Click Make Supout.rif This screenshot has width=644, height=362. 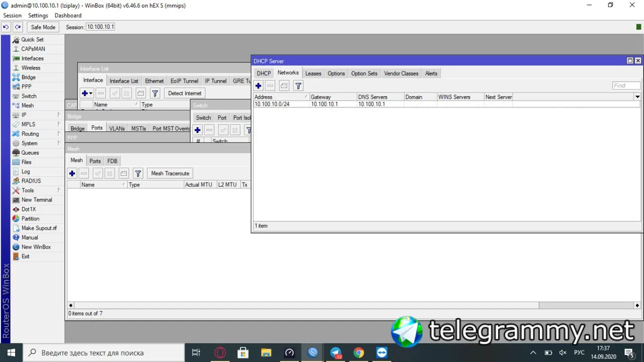39,228
